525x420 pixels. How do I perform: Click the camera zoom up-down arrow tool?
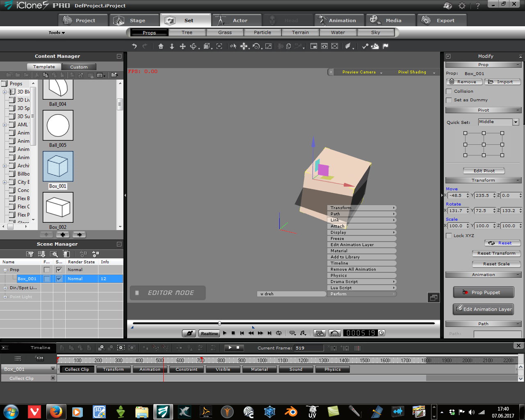tap(172, 46)
